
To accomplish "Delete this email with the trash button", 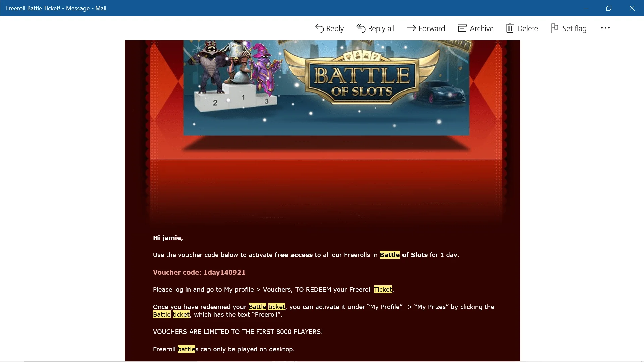I will 522,28.
